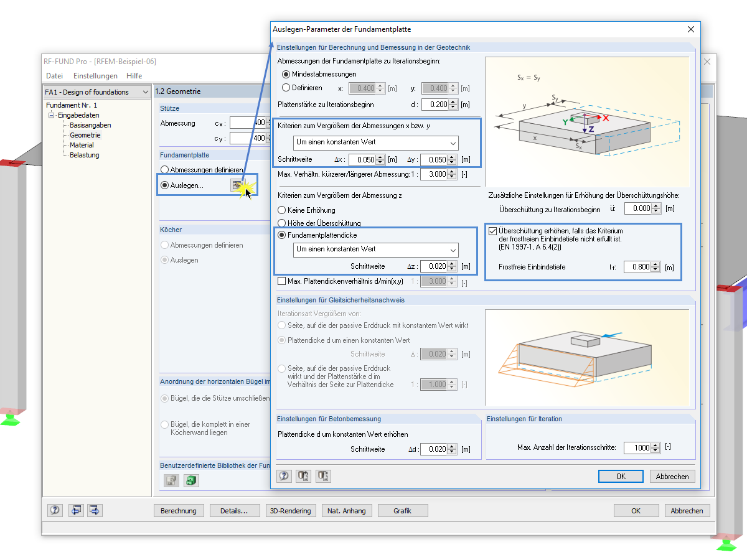Go to previous table icon
Screen dimensions: 747x560
(75, 510)
